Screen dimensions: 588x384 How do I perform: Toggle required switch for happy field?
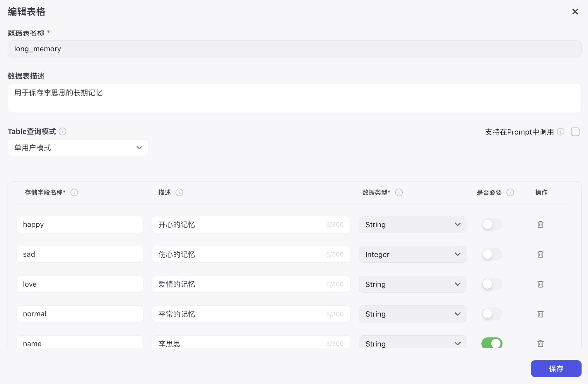(492, 225)
